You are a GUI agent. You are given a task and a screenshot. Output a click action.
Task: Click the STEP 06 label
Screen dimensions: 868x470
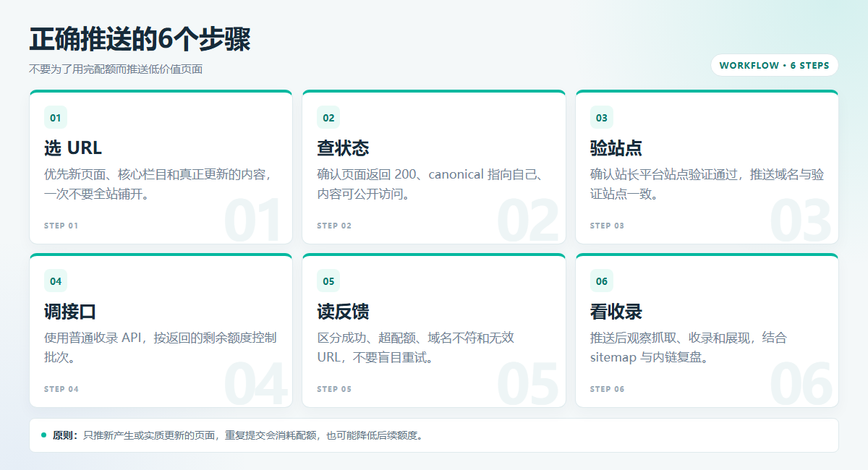[607, 389]
